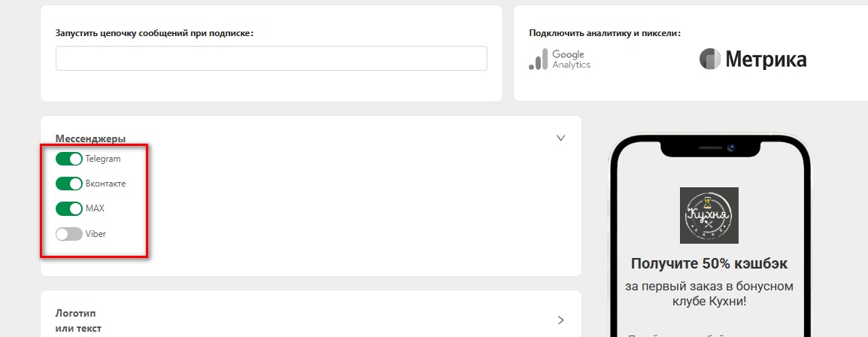Click the Telegram label text
This screenshot has height=337, width=868.
(x=103, y=159)
